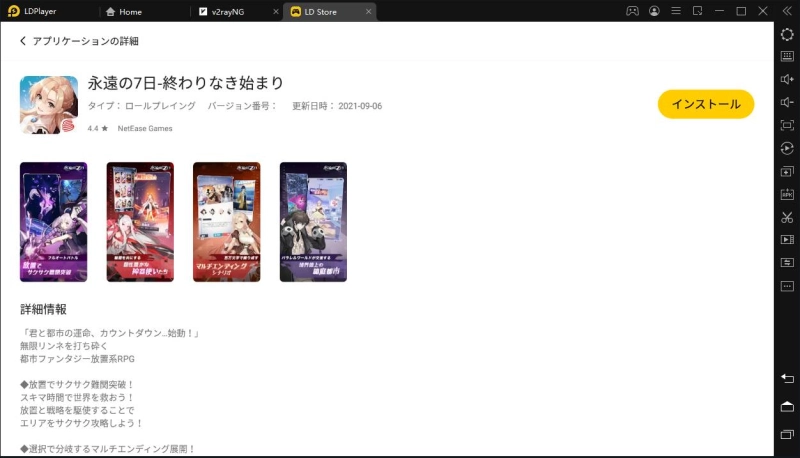Click description line 都市ファンタジー放置系RPG

click(78, 359)
